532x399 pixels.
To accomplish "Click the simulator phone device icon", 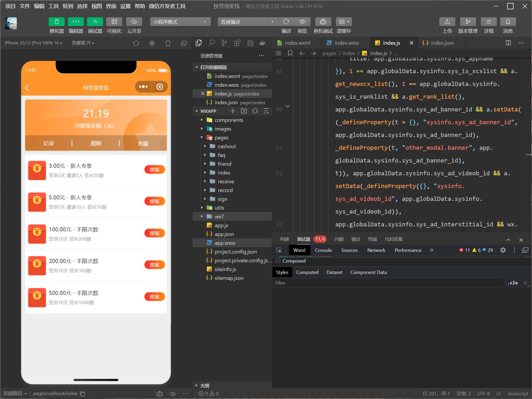I will pyautogui.click(x=168, y=43).
